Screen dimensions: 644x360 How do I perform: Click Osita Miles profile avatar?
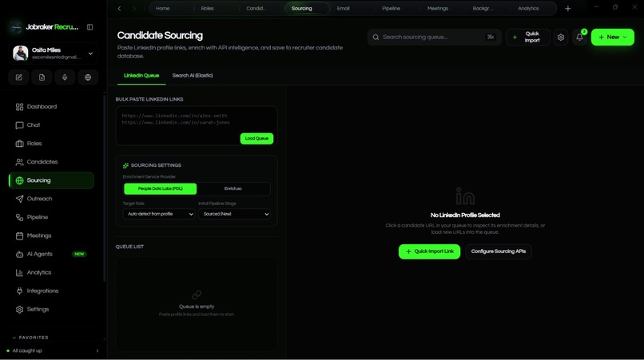(x=20, y=53)
